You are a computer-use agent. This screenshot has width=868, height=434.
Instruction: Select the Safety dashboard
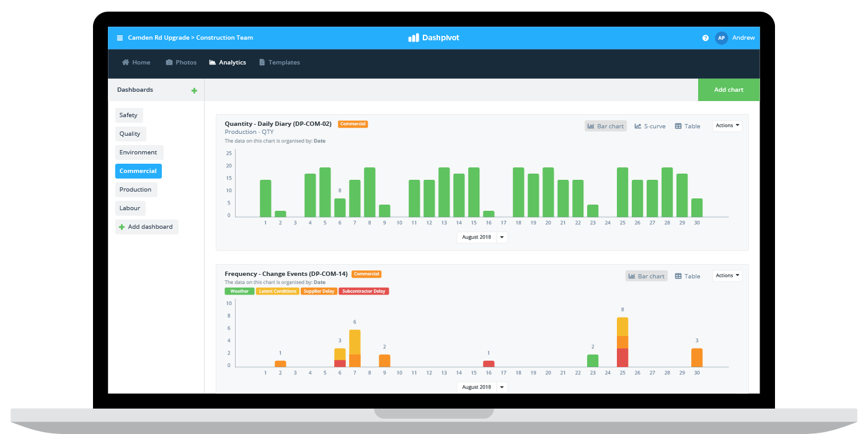(129, 115)
